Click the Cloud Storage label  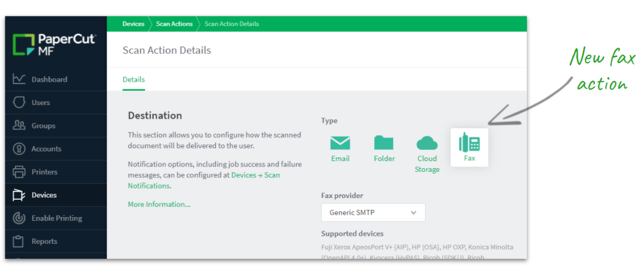pyautogui.click(x=427, y=163)
